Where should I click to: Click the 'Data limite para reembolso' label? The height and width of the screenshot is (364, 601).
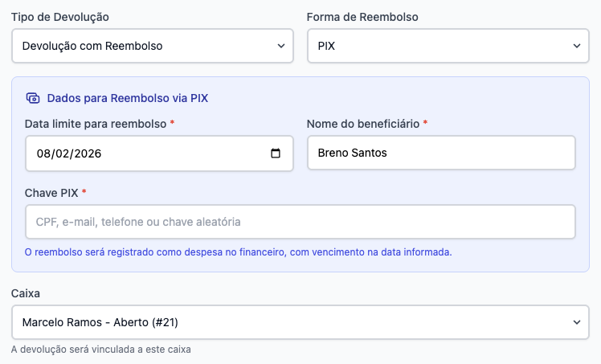point(96,124)
